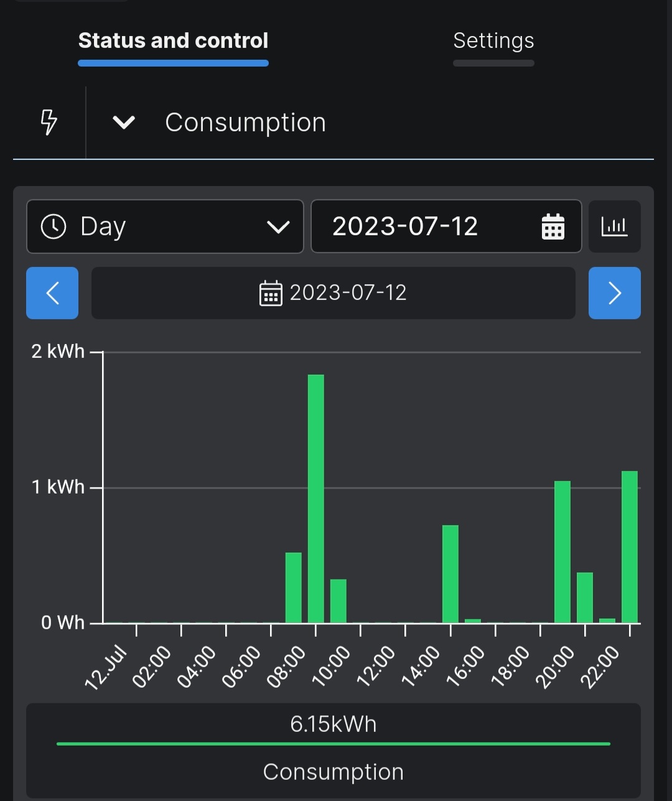This screenshot has width=672, height=801.
Task: Click the last green bar after 22:00
Action: click(630, 546)
